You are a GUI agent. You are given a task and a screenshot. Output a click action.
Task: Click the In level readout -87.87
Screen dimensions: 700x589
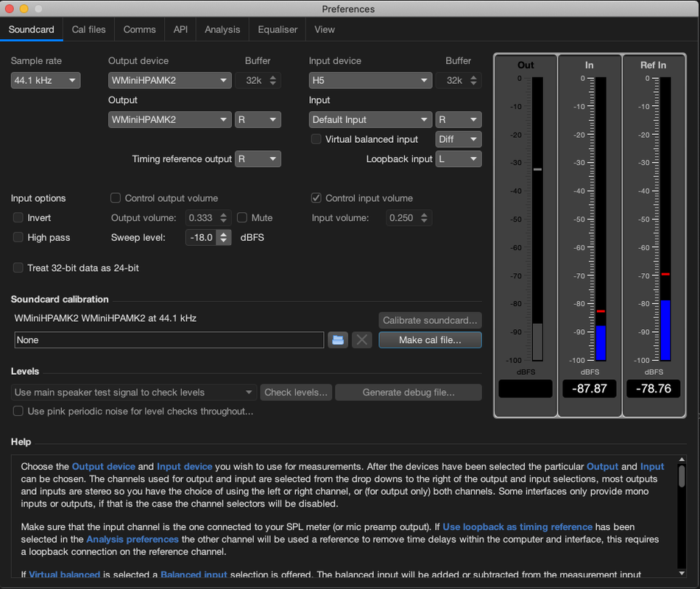click(590, 389)
